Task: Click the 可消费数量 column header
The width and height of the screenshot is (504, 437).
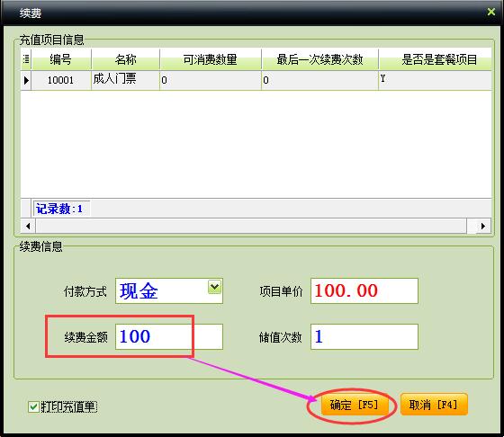Action: coord(211,59)
